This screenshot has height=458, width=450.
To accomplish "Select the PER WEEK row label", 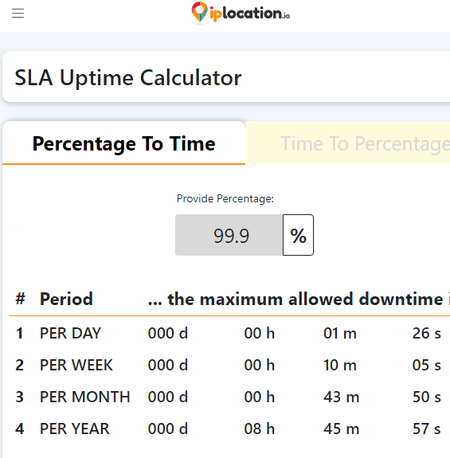I will pos(76,365).
